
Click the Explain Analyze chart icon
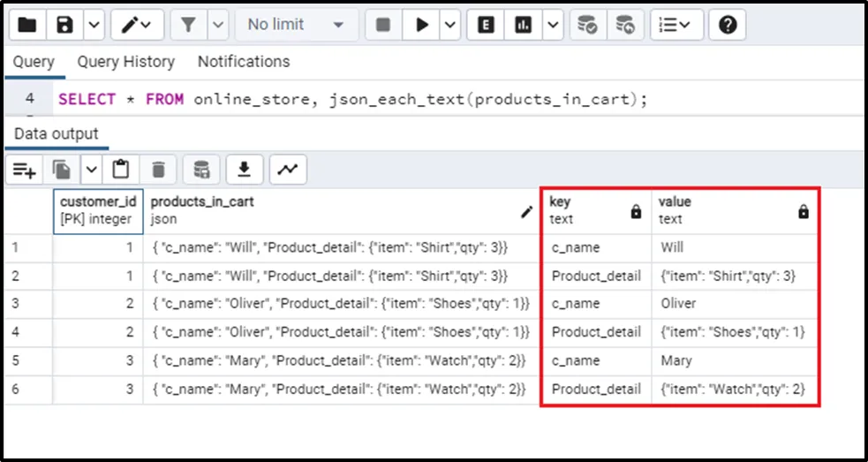523,25
